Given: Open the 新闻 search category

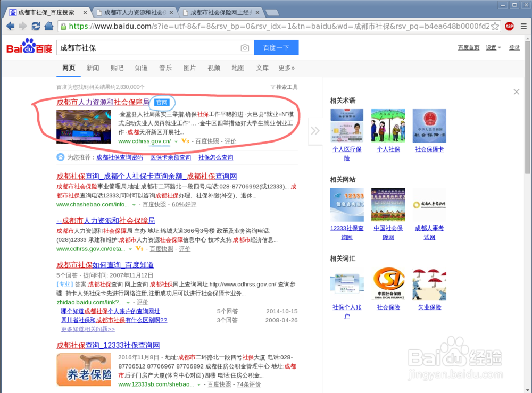Looking at the screenshot, I should click(x=93, y=68).
